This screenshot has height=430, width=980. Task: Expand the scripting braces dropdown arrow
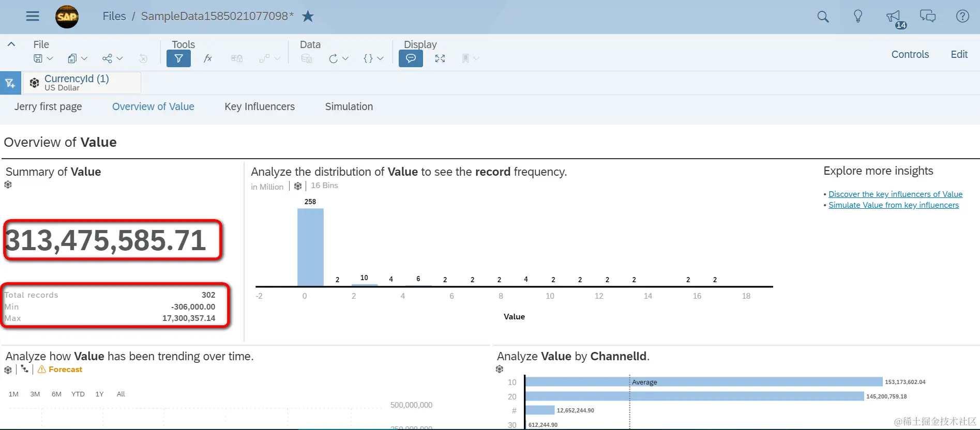380,58
